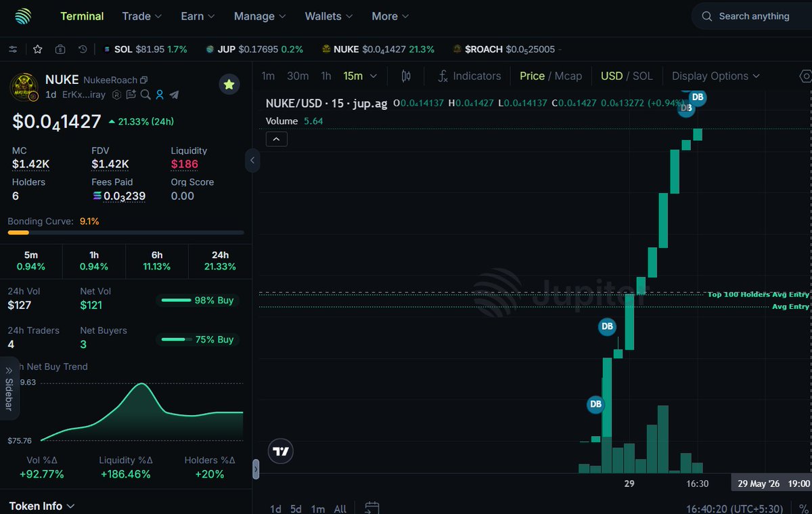The image size is (812, 514).
Task: Open ticker bar settings sliders icon
Action: pos(14,49)
